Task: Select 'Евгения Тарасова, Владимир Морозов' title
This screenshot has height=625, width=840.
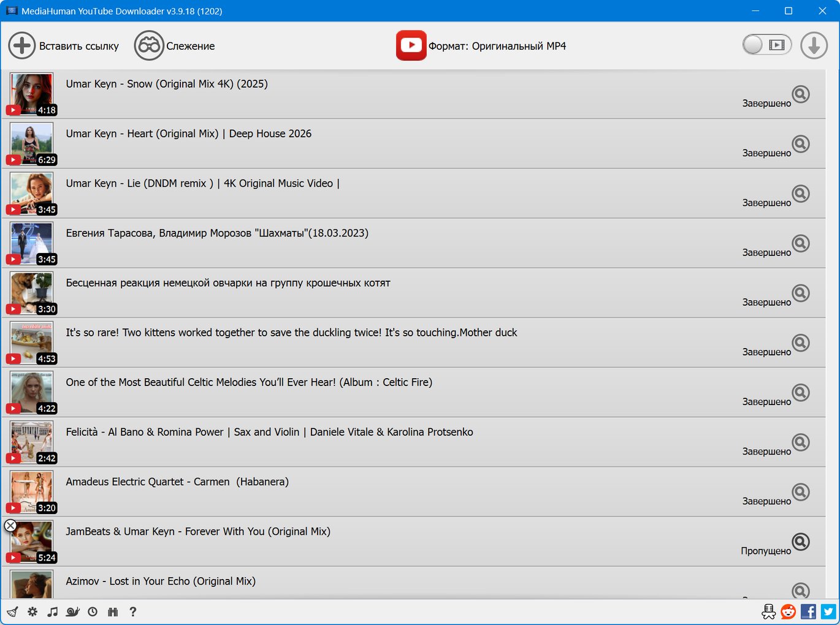Action: pyautogui.click(x=217, y=233)
